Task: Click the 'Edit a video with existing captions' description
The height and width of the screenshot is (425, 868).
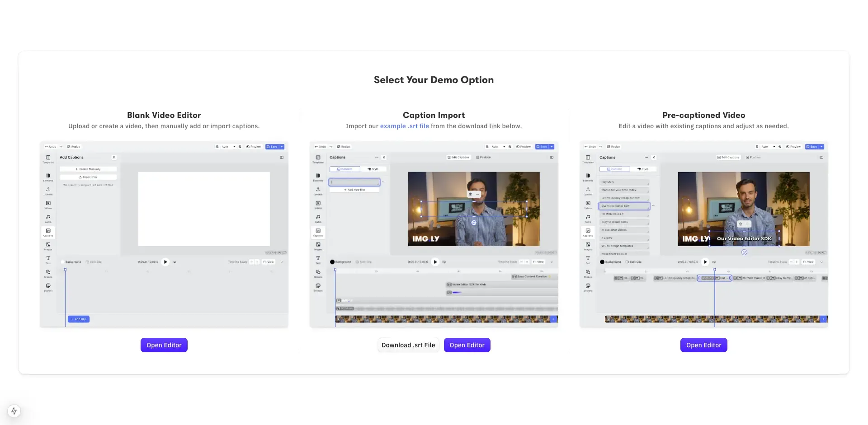Action: (704, 126)
